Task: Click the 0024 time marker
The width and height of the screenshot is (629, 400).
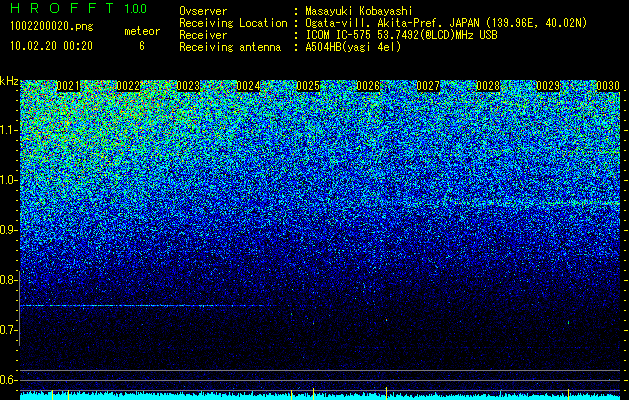Action: point(248,86)
